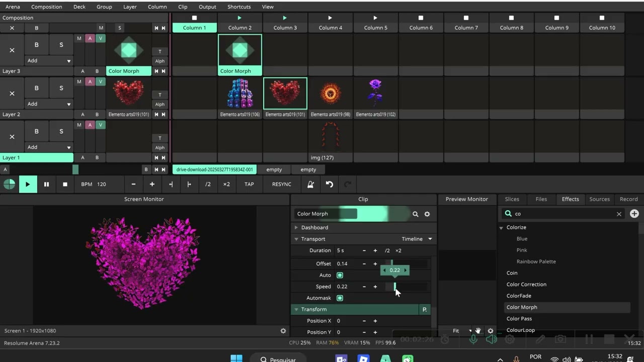Screen dimensions: 644x362
Task: Add new effect with plus icon
Action: tap(634, 214)
